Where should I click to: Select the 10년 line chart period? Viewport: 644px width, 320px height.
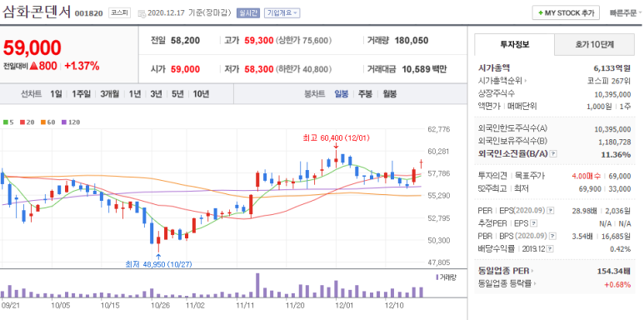pyautogui.click(x=201, y=94)
